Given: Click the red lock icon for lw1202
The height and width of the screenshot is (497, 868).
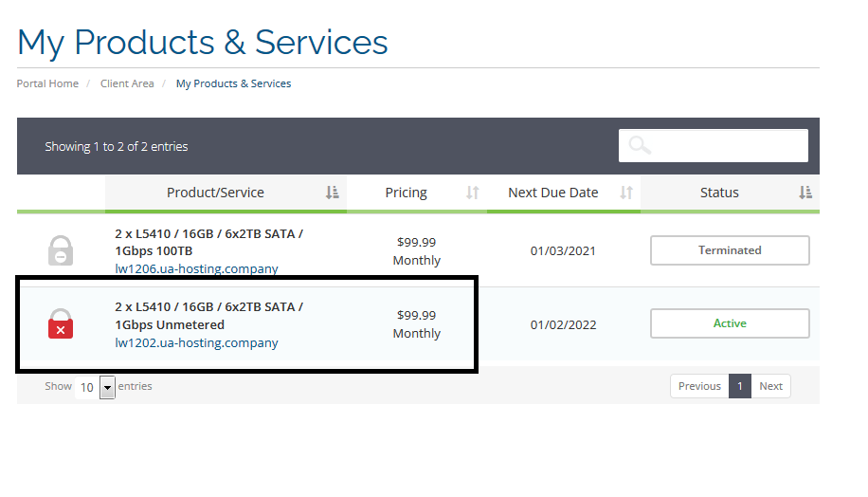Looking at the screenshot, I should point(61,323).
